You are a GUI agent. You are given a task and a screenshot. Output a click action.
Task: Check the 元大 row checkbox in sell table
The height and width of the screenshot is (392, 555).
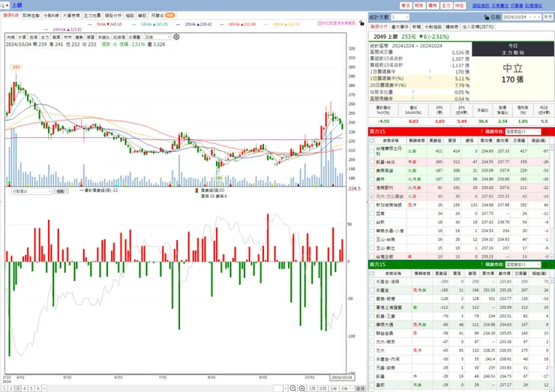tap(372, 351)
